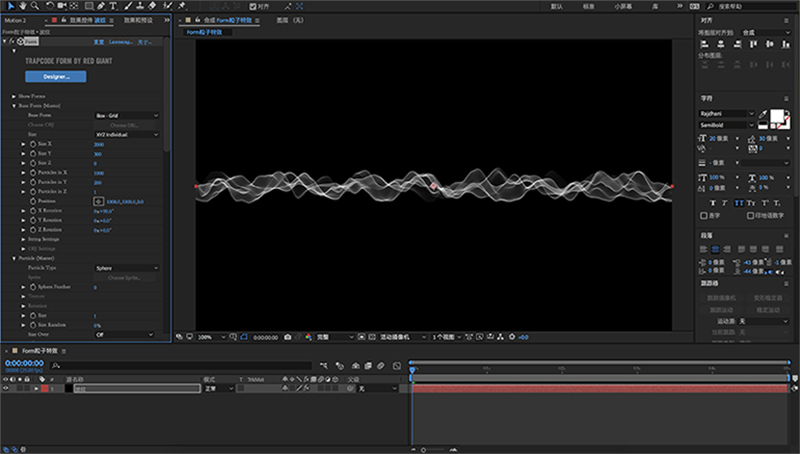800x454 pixels.
Task: Click the Form粒子特效 breadcrumb in viewer
Action: pos(205,32)
